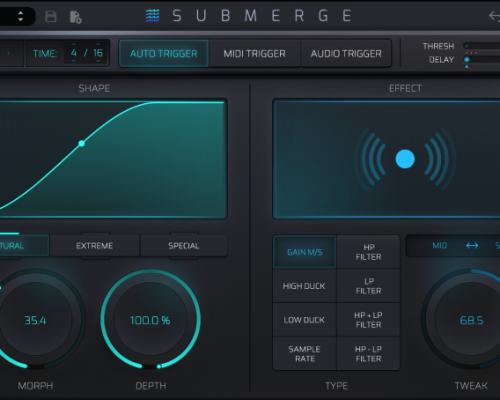Screen dimensions: 500x400
Task: Click the save-as-new preset icon
Action: pos(76,17)
